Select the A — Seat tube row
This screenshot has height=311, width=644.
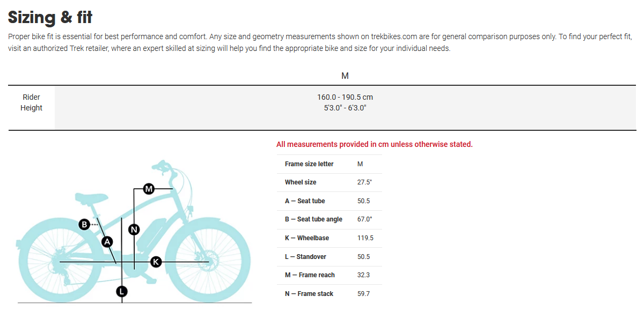click(x=330, y=201)
